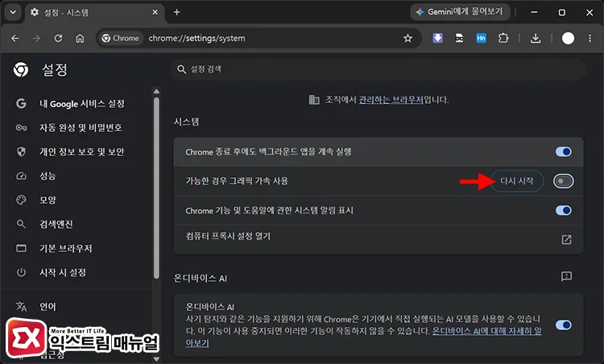Screen dimensions: 604x364
Task: Open the extensions puzzle piece menu
Action: (x=503, y=38)
